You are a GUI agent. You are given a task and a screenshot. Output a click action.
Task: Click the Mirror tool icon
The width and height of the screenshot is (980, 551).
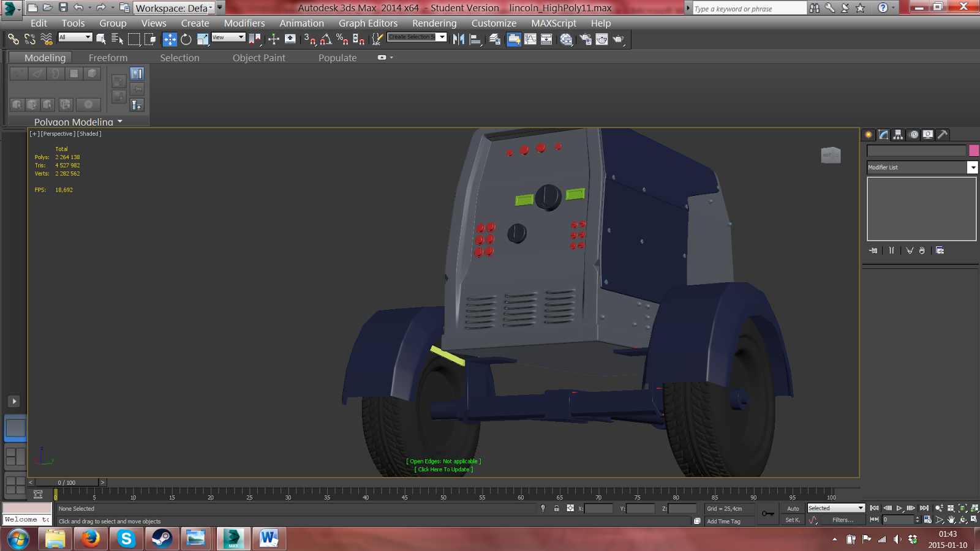coord(458,39)
